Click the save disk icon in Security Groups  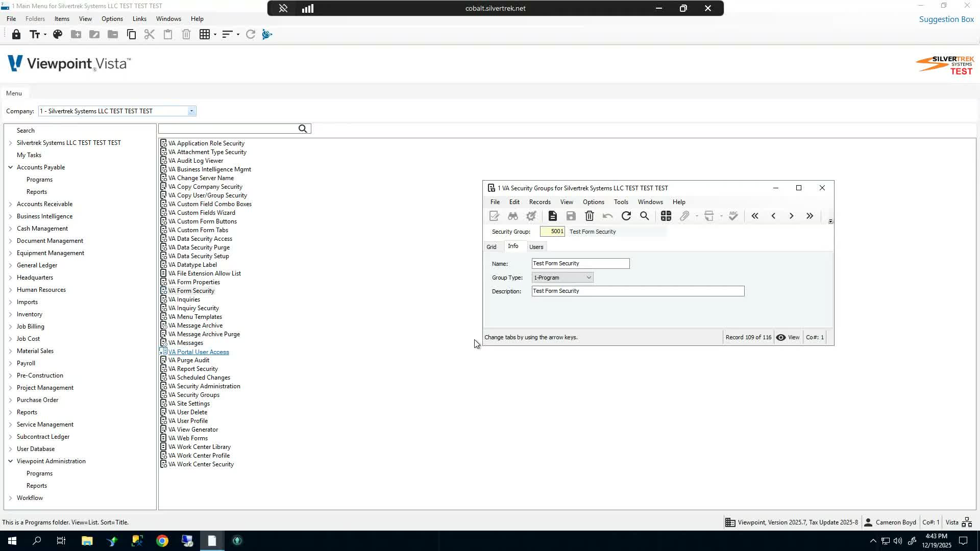click(x=571, y=216)
